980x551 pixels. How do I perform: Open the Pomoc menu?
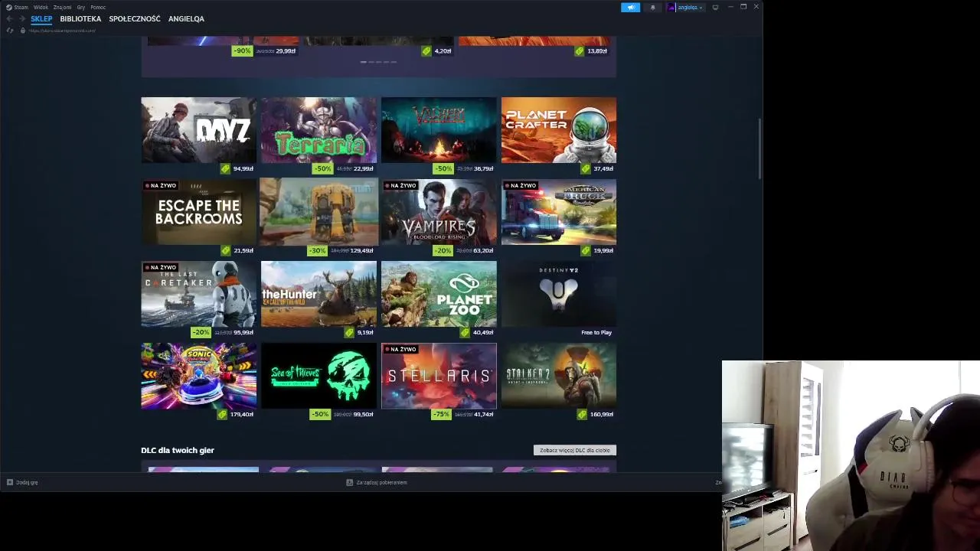click(x=98, y=7)
